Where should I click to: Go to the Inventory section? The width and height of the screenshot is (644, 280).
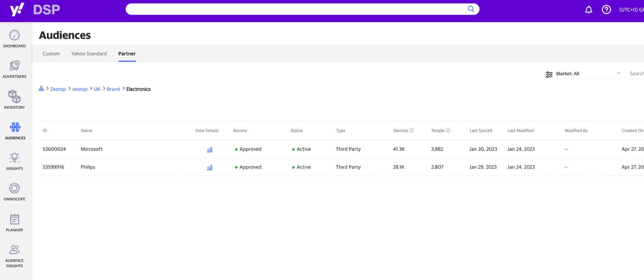(14, 100)
